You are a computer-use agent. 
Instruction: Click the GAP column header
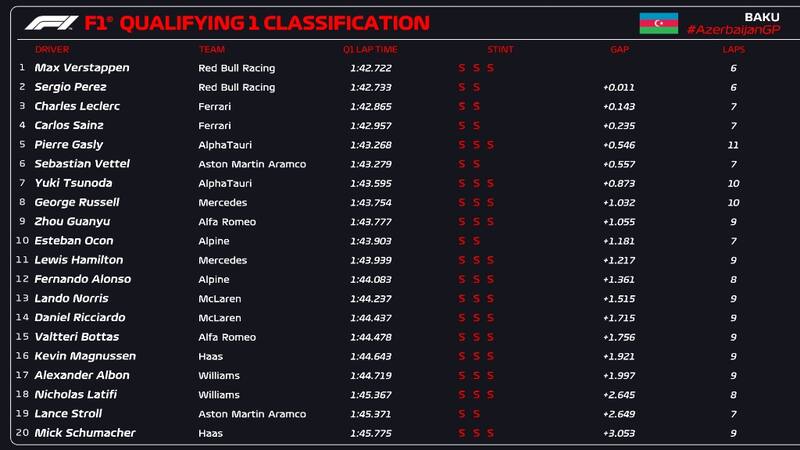coord(619,49)
